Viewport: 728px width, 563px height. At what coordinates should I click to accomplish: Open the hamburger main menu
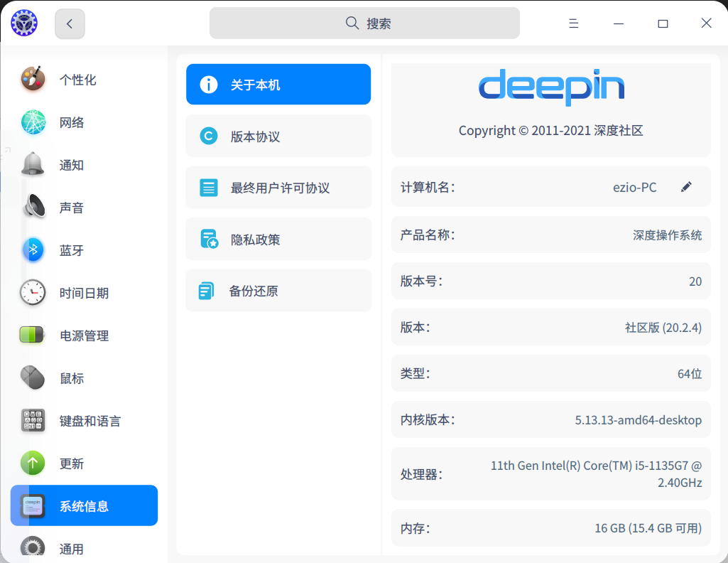(574, 23)
